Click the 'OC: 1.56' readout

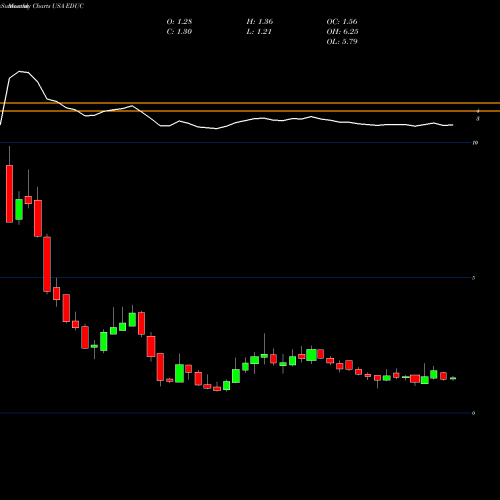342,21
